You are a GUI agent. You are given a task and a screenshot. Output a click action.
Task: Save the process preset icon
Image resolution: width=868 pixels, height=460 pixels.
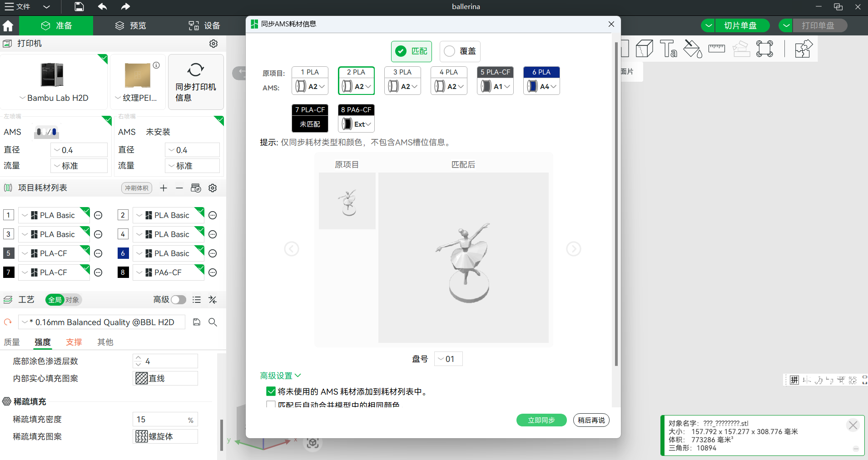click(197, 322)
